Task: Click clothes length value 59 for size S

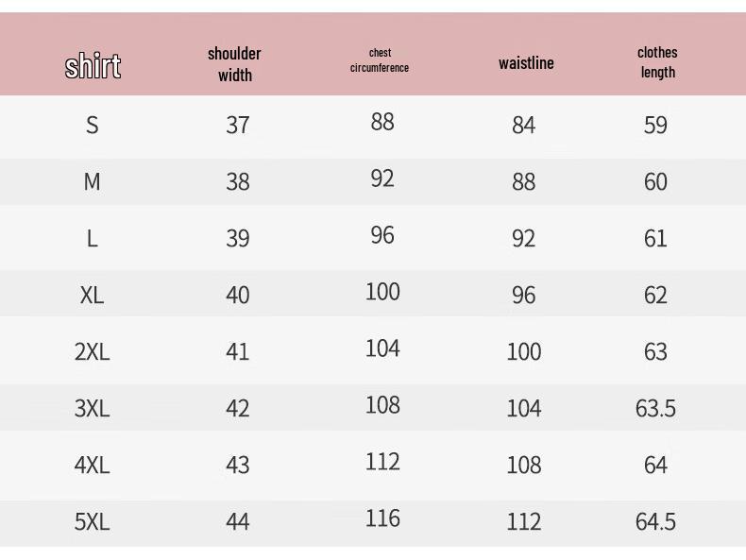Action: click(655, 125)
